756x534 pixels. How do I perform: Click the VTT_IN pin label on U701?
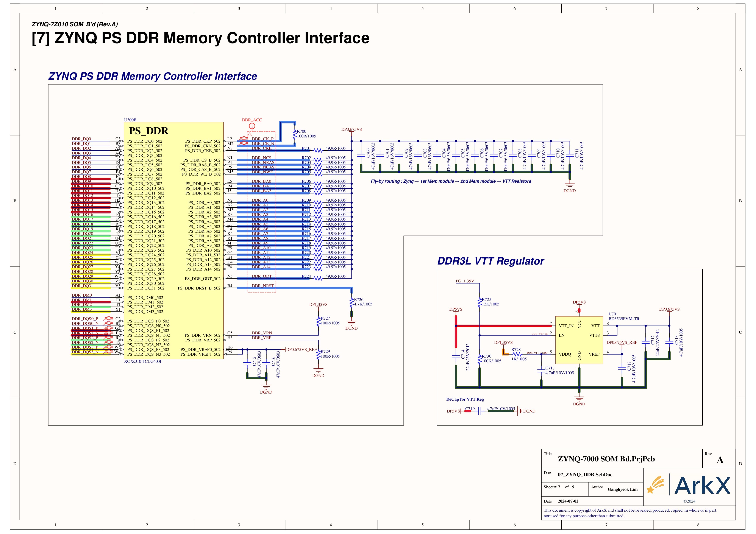tap(566, 326)
